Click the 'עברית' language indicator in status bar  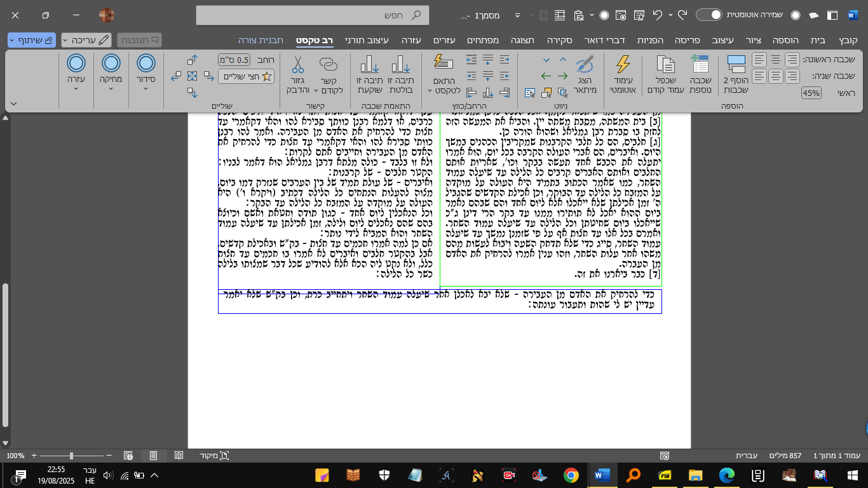click(746, 456)
